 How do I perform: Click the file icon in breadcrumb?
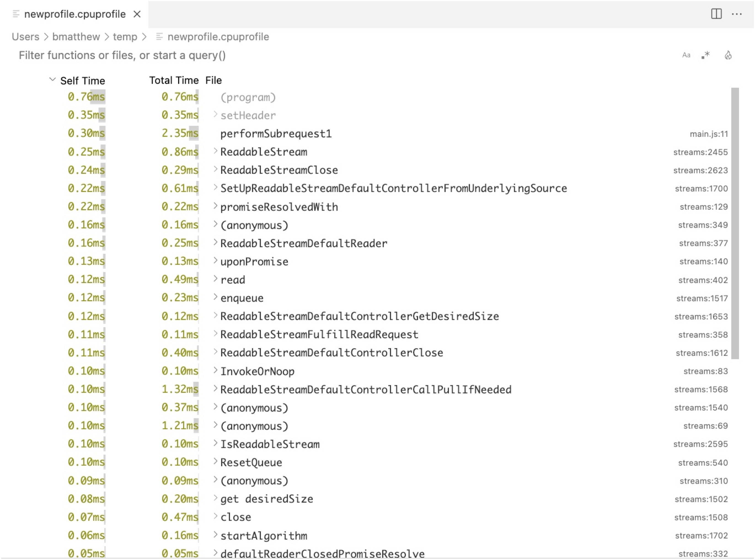(x=159, y=37)
